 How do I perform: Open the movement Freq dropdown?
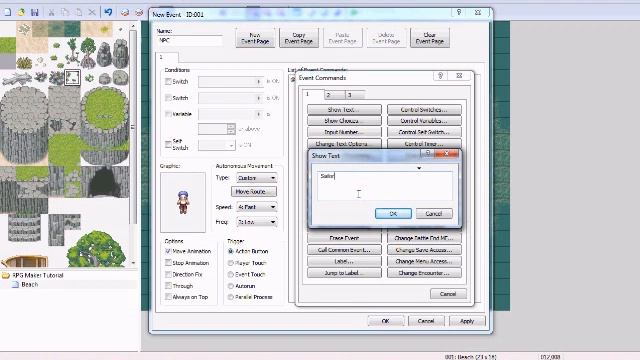pos(257,222)
